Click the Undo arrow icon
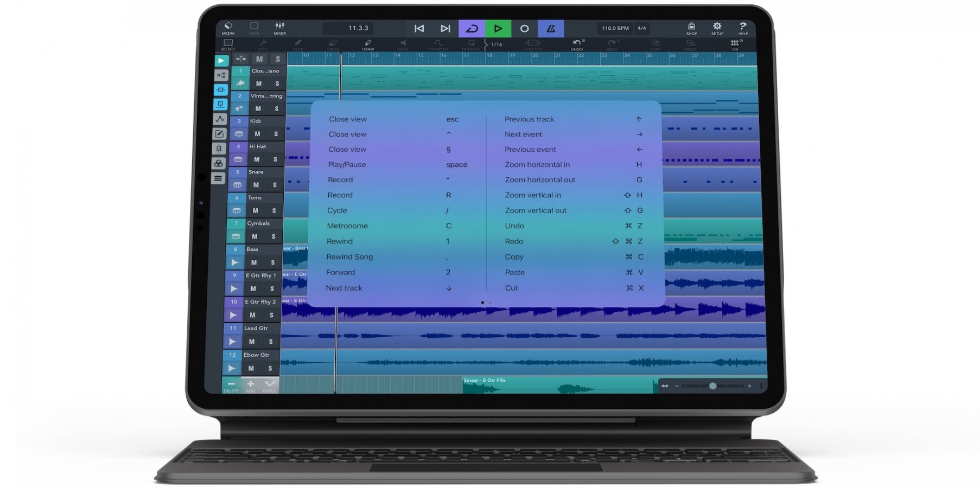This screenshot has width=980, height=488. tap(576, 43)
